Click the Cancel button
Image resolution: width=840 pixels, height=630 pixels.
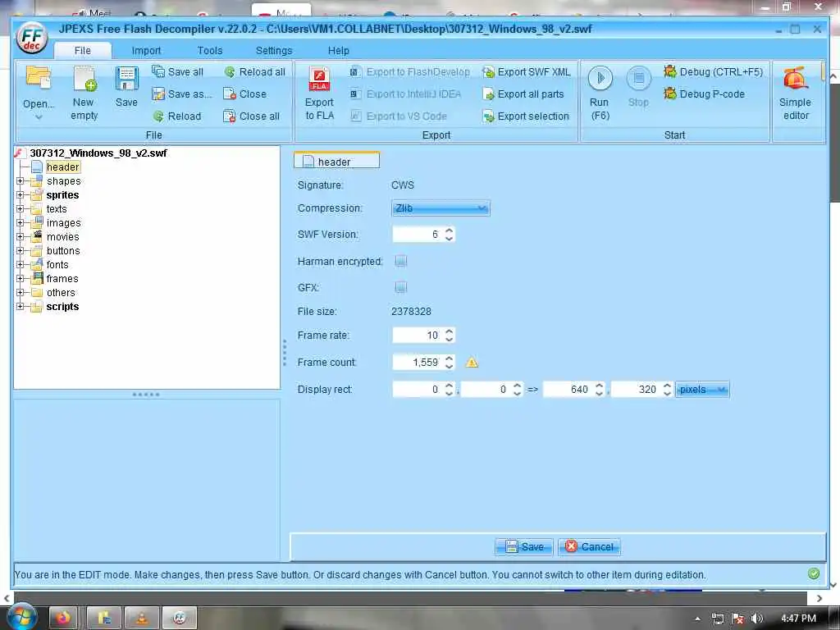tap(589, 547)
